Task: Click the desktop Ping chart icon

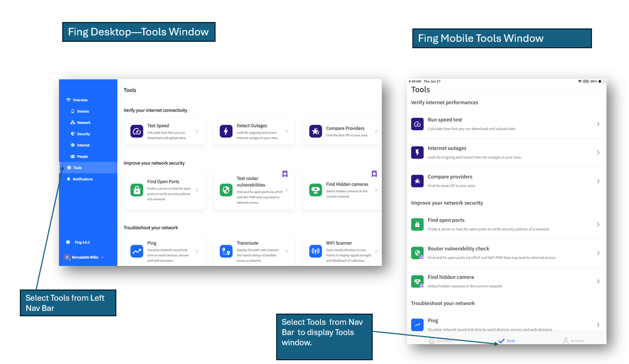Action: point(137,251)
